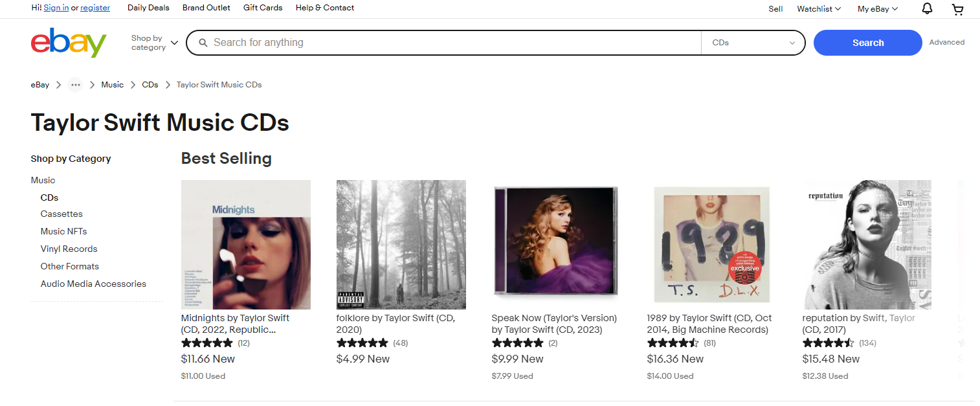Open the shopping cart icon

[x=957, y=8]
